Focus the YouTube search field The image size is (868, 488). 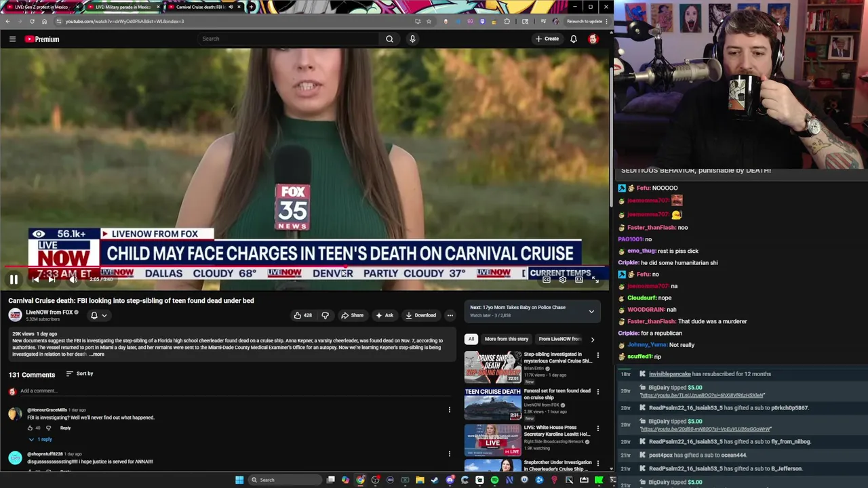[288, 39]
